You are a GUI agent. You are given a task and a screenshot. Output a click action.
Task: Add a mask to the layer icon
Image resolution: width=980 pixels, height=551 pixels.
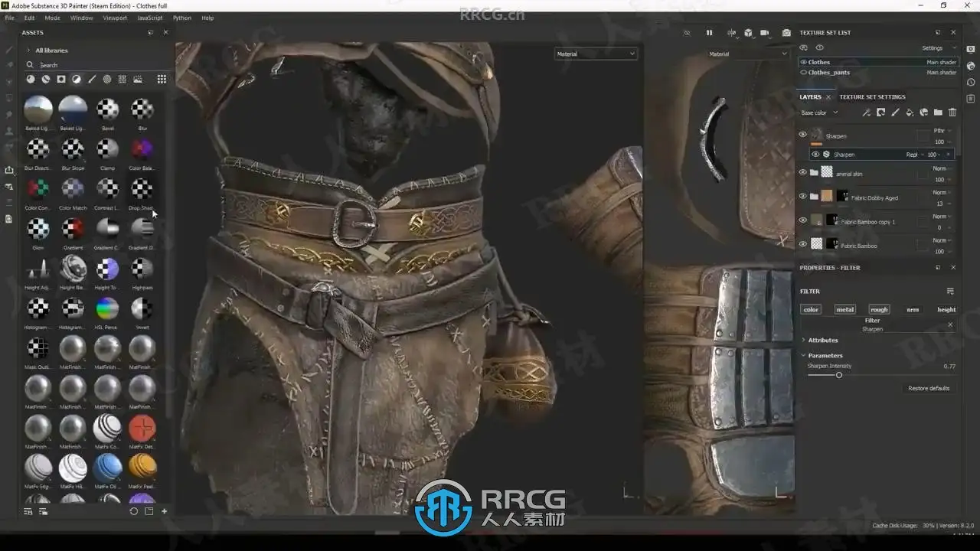click(x=880, y=112)
